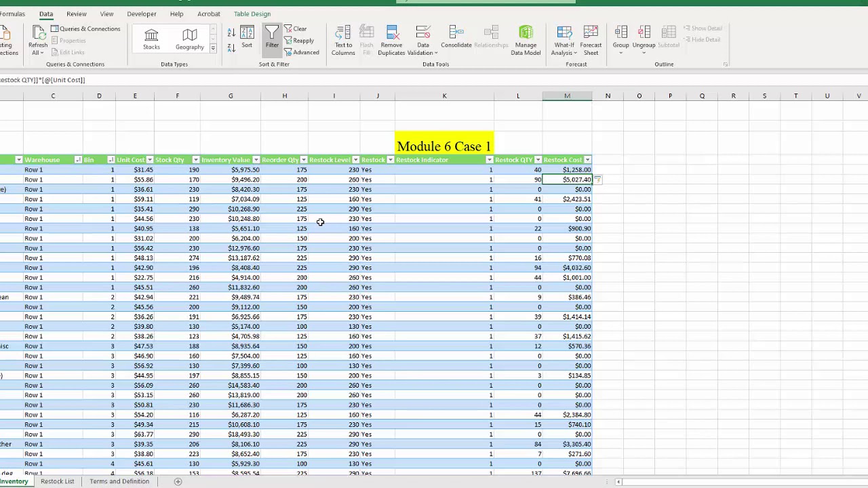Open Queries & Connections pane
Screen dimensions: 868x488
(85, 28)
